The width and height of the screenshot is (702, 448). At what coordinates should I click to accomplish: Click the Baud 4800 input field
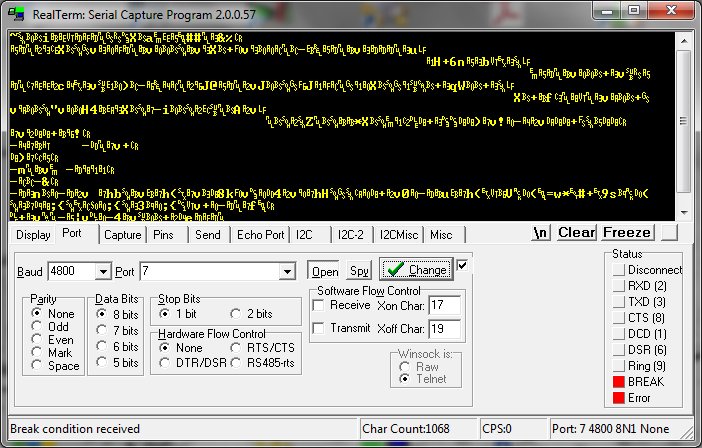pos(72,271)
